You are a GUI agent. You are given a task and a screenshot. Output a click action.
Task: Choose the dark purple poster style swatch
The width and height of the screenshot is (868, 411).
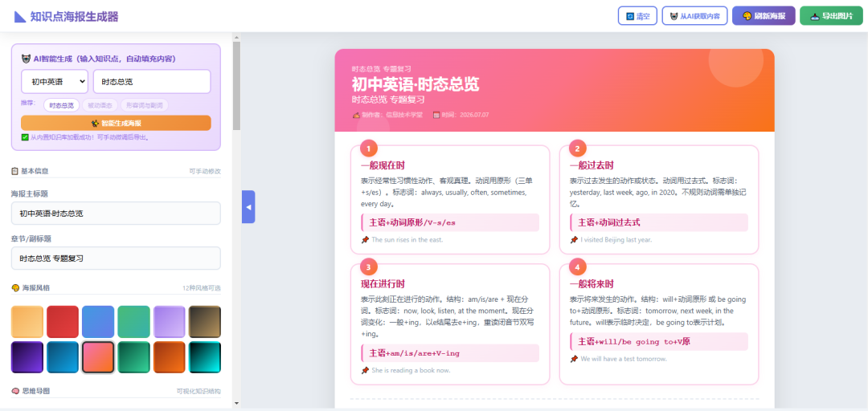pyautogui.click(x=27, y=357)
